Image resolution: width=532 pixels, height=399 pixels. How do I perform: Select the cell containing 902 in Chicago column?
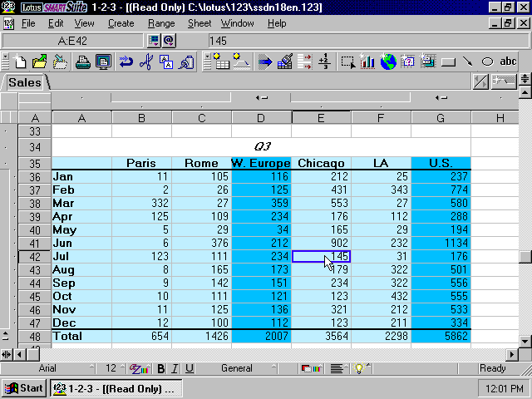321,244
